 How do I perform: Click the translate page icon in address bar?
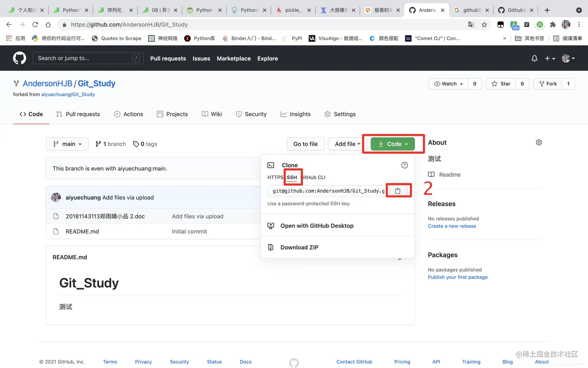pyautogui.click(x=471, y=25)
